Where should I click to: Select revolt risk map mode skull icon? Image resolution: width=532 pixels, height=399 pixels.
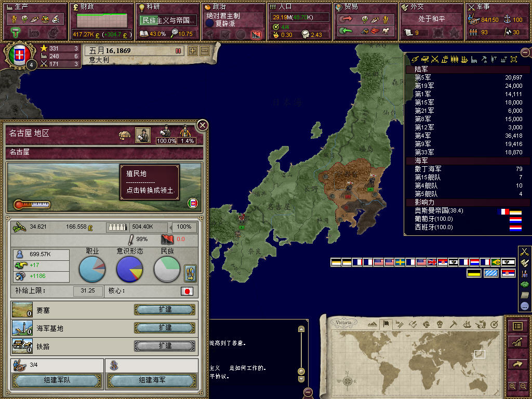[x=440, y=324]
